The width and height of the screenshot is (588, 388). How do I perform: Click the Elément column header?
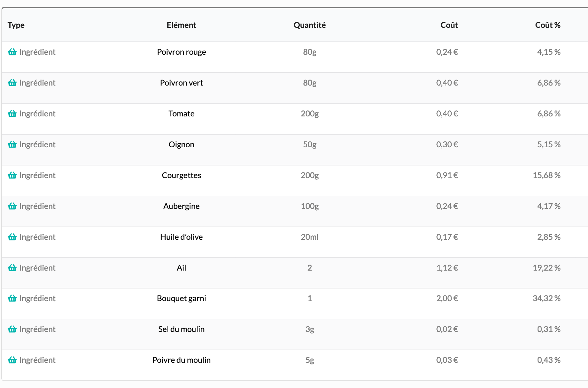pos(181,25)
